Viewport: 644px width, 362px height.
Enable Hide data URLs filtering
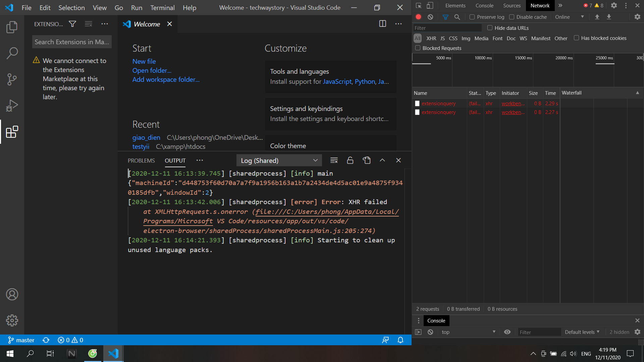click(x=490, y=28)
